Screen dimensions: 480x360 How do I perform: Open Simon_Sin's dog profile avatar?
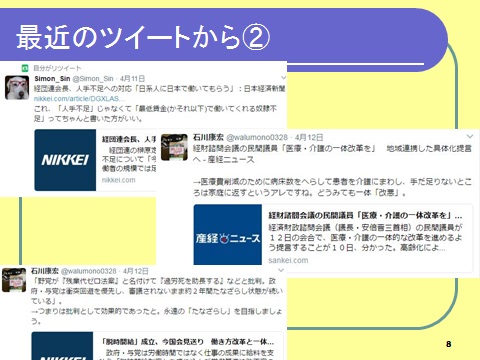click(x=17, y=88)
